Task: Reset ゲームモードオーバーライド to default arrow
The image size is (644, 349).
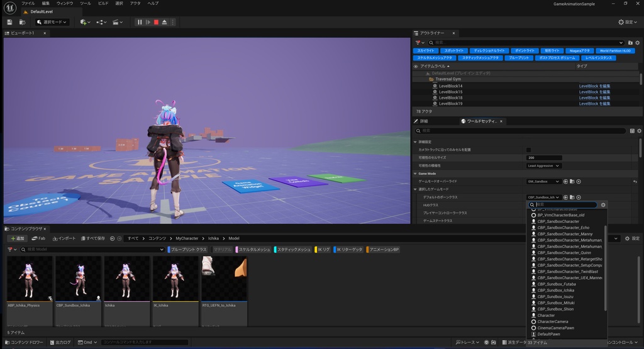Action: 635,182
